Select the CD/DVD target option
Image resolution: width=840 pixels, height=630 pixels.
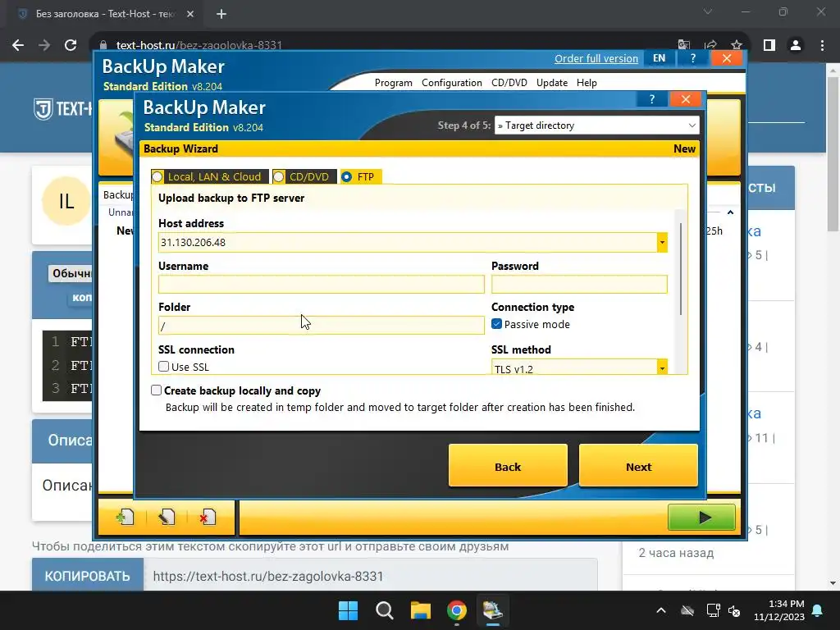304,177
